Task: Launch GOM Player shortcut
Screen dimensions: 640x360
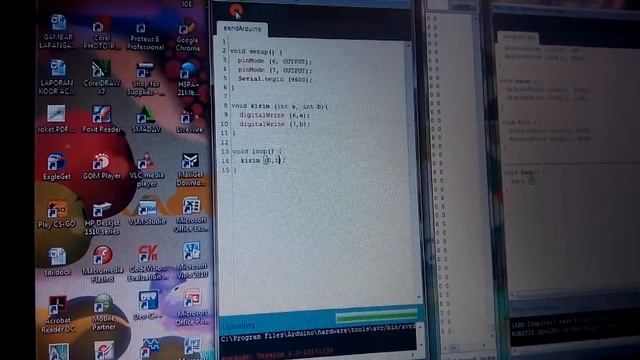Action: [x=102, y=166]
